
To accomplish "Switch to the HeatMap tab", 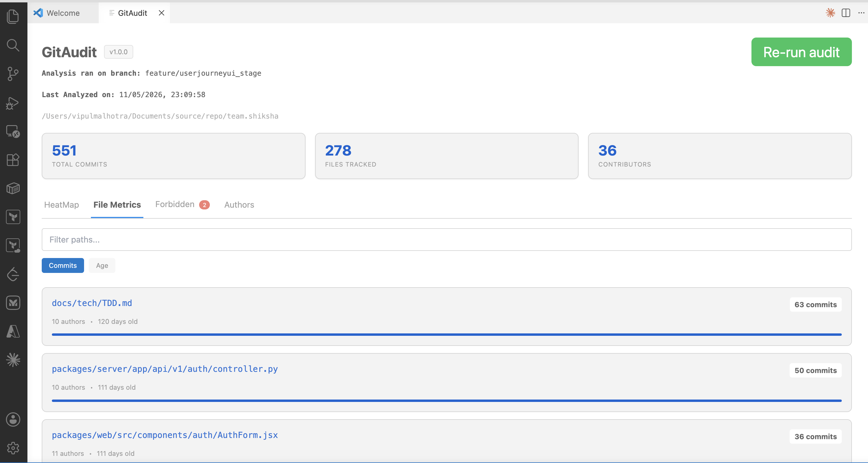I will [x=61, y=205].
